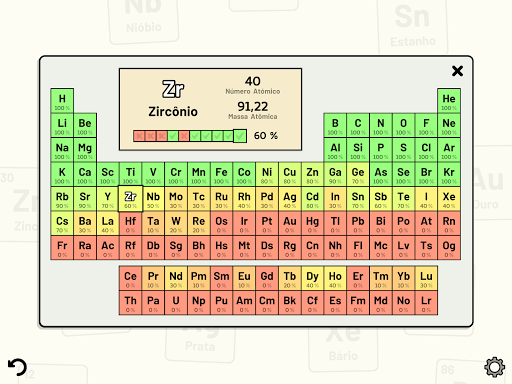Select the Lead (Pb) cell
This screenshot has height=384, width=512.
pos(358,223)
